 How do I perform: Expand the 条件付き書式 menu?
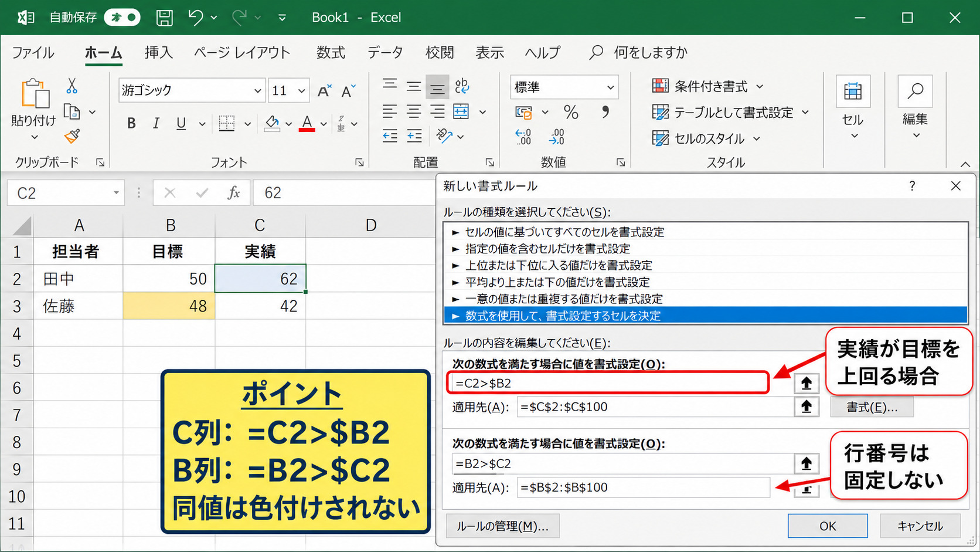[760, 87]
